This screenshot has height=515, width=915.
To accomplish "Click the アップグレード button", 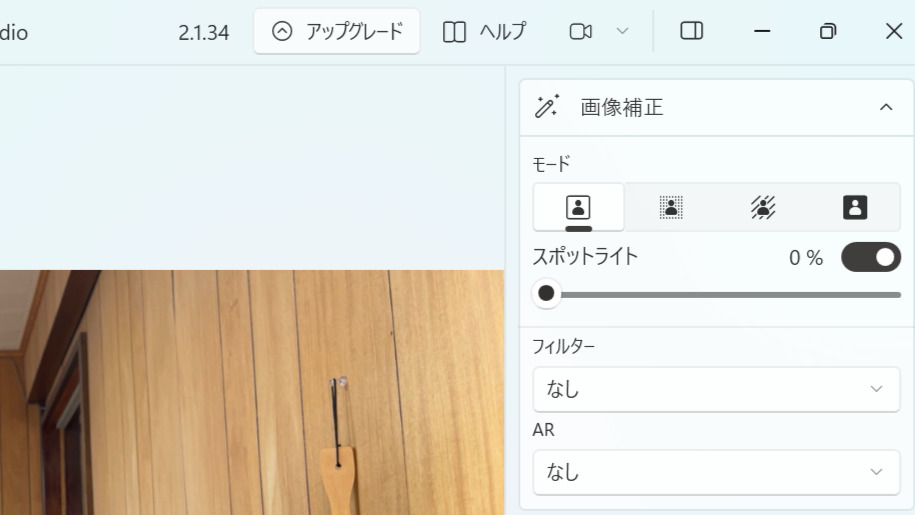I will click(337, 32).
